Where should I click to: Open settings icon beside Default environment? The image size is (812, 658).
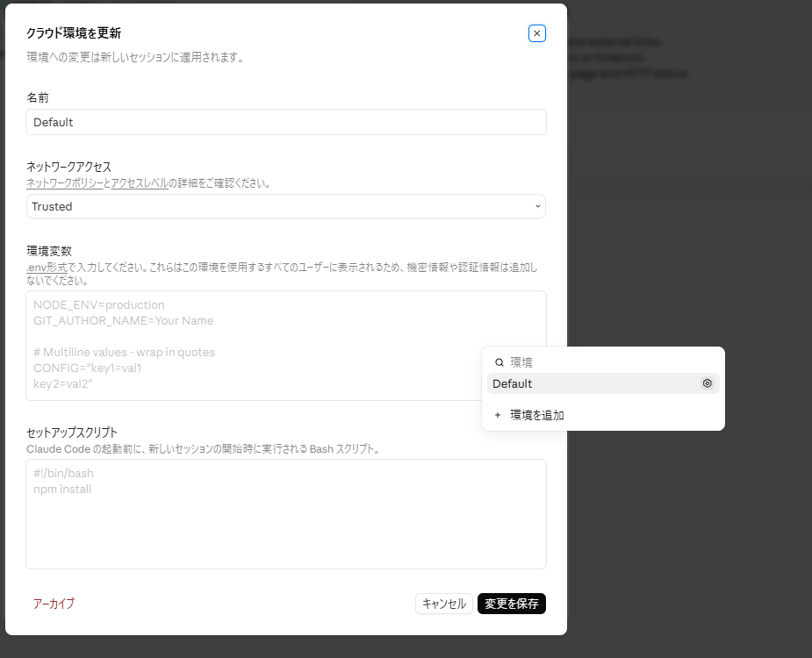tap(707, 383)
